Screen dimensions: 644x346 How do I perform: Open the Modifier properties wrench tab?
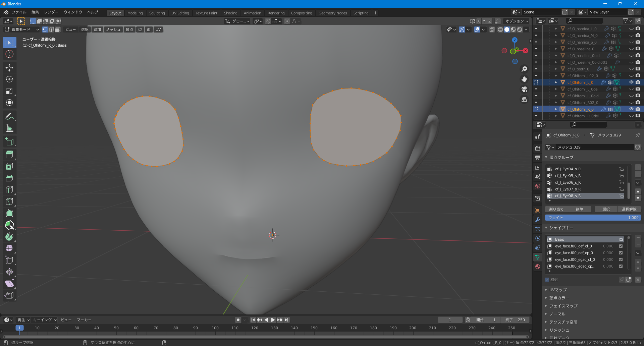[x=538, y=220]
